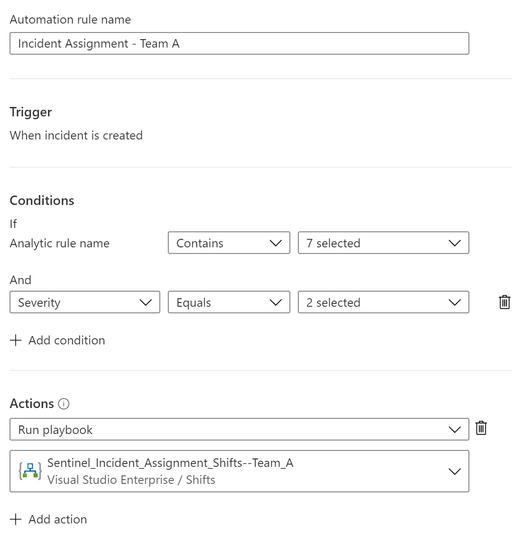Click the plus icon beside Add action
This screenshot has width=518, height=539.
pos(15,519)
